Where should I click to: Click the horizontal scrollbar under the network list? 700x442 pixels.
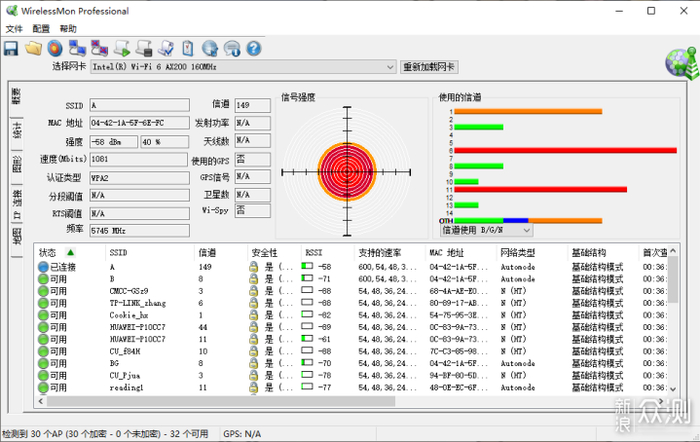tap(221, 401)
